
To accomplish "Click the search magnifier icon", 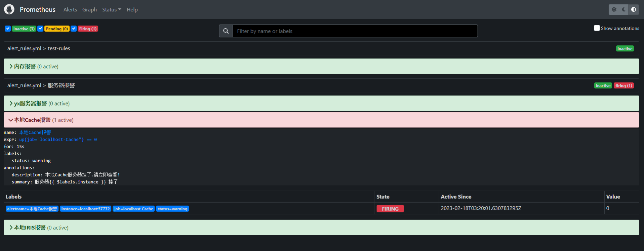I will click(x=226, y=31).
